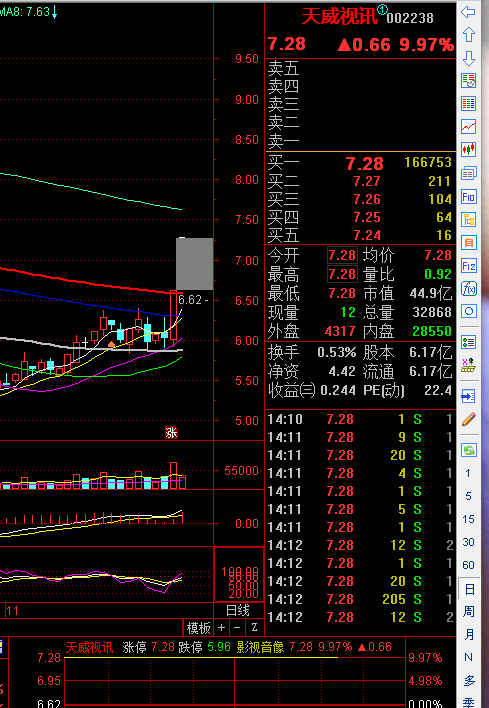Select the candlestick chart icon
This screenshot has height=708, width=489.
(x=468, y=149)
